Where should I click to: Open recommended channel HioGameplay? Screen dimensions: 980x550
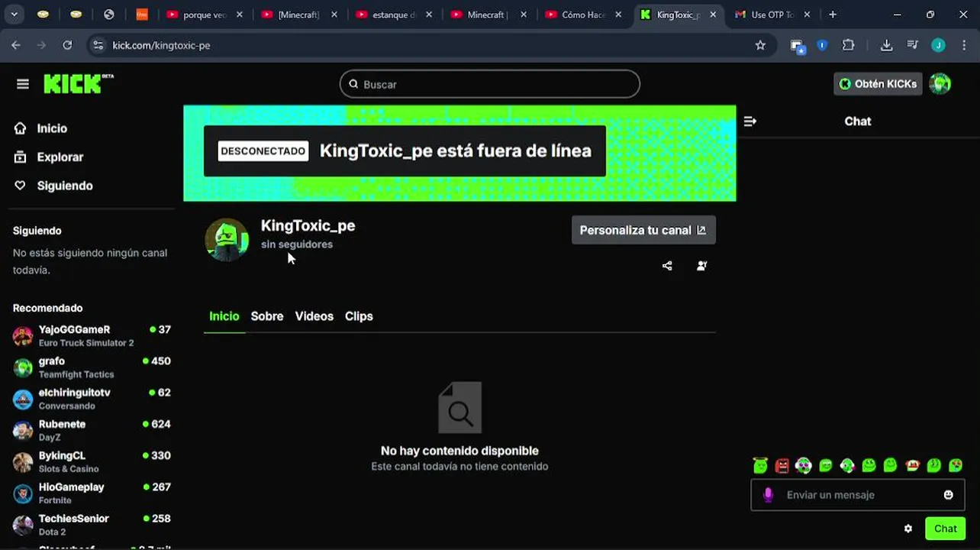point(92,493)
